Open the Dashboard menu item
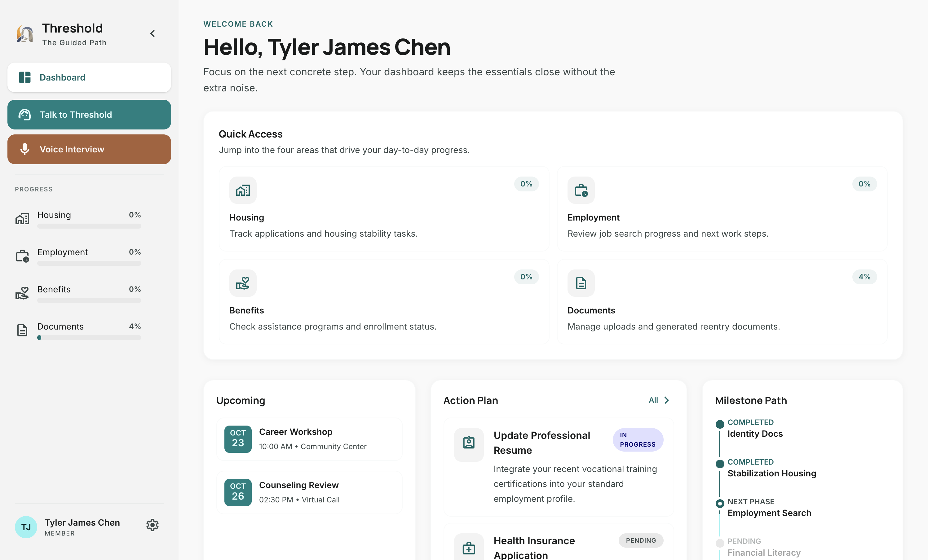 click(89, 77)
